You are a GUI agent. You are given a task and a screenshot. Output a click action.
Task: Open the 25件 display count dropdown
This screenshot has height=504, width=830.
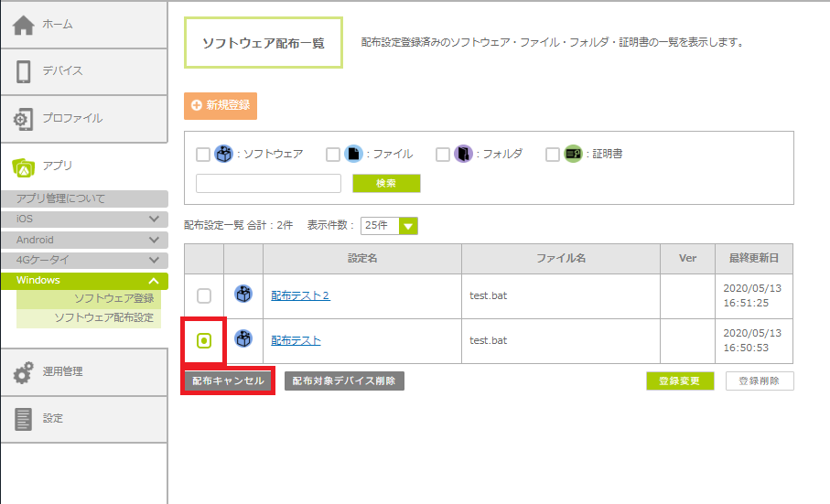[x=390, y=225]
